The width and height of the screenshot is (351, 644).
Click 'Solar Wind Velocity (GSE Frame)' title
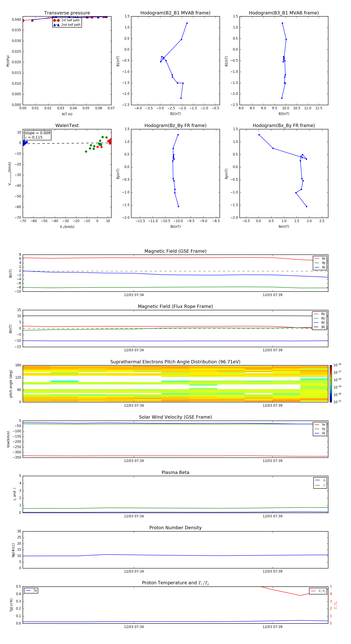(175, 417)
